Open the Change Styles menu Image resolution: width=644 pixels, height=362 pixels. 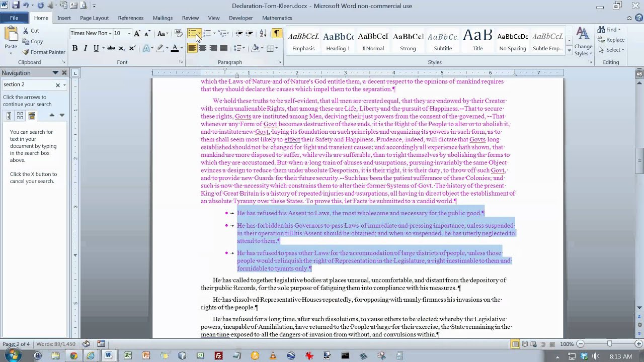[x=583, y=42]
